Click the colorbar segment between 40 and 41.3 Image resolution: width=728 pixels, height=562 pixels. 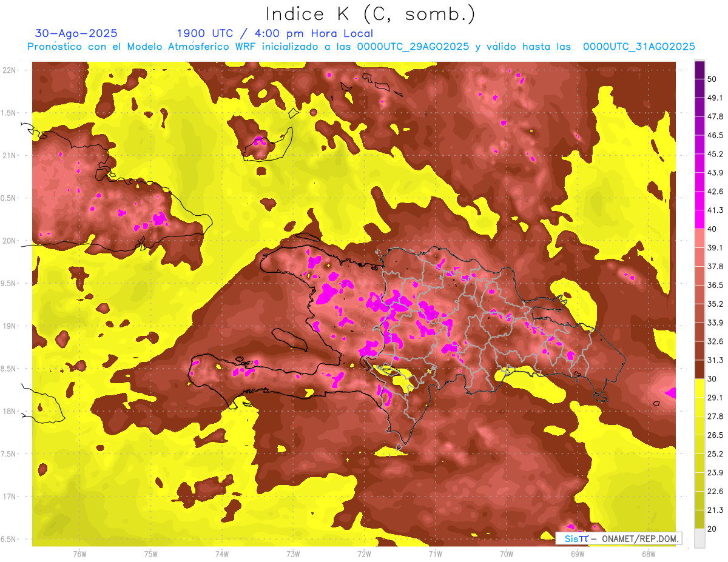coord(699,219)
